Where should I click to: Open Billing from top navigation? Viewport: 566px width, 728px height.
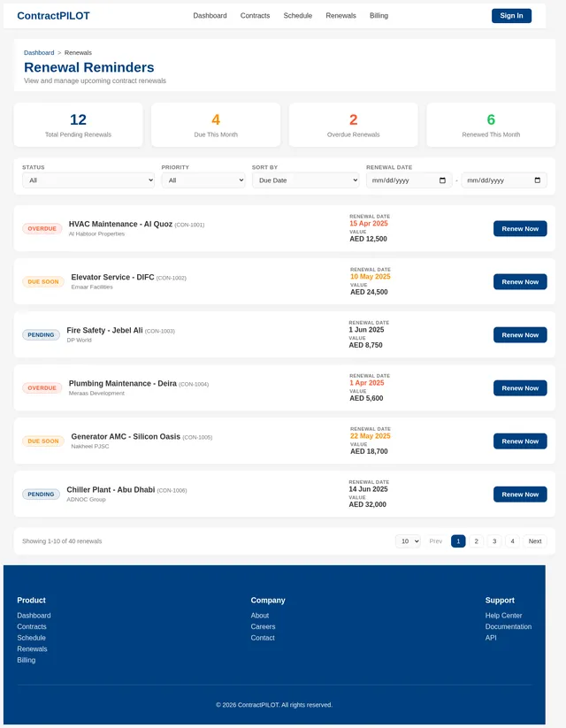click(x=379, y=15)
